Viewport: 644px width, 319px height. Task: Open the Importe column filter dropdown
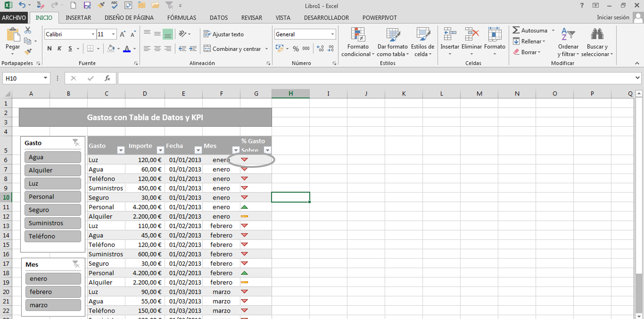pos(160,150)
